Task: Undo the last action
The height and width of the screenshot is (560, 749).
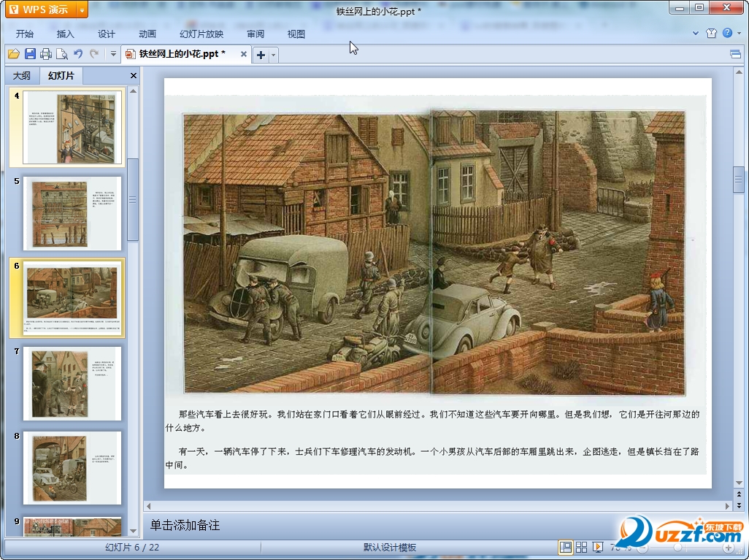Action: click(x=78, y=54)
